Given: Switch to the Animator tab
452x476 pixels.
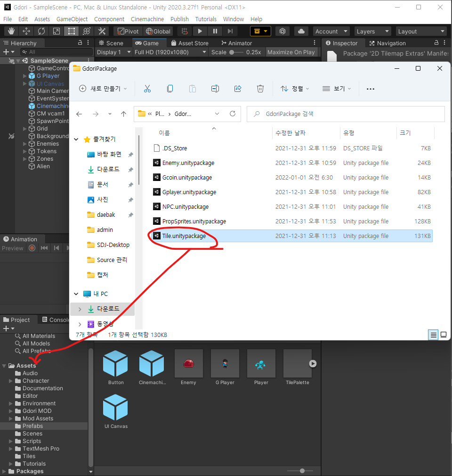Looking at the screenshot, I should (x=237, y=43).
